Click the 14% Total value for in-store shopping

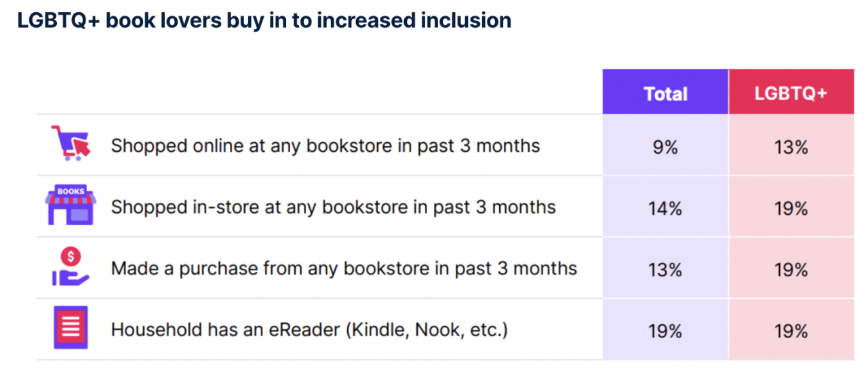coord(665,209)
